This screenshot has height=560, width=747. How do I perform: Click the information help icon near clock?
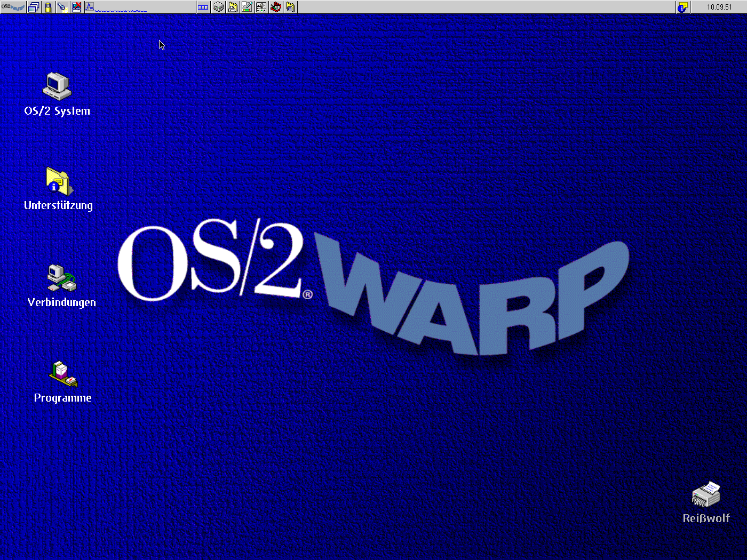click(x=682, y=7)
